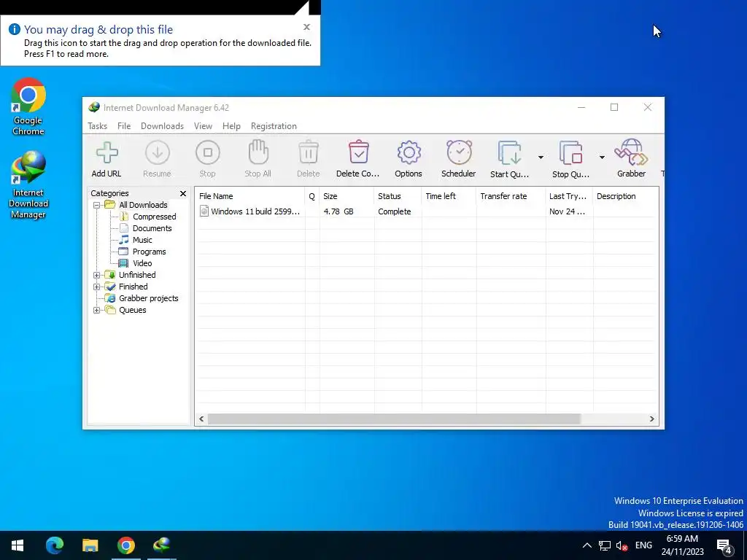This screenshot has width=747, height=560.
Task: Dismiss the drag & drop tip popup
Action: click(x=307, y=27)
